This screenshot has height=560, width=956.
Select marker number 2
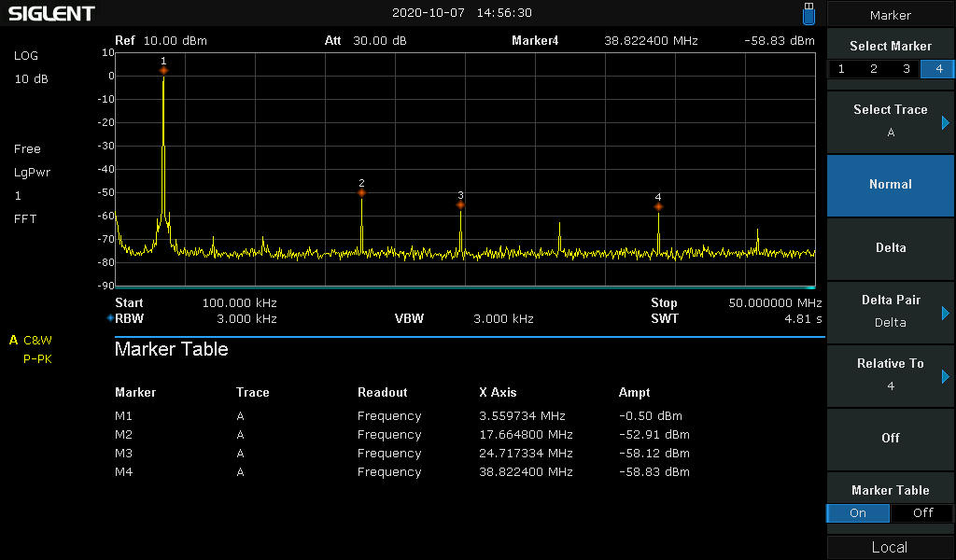874,69
